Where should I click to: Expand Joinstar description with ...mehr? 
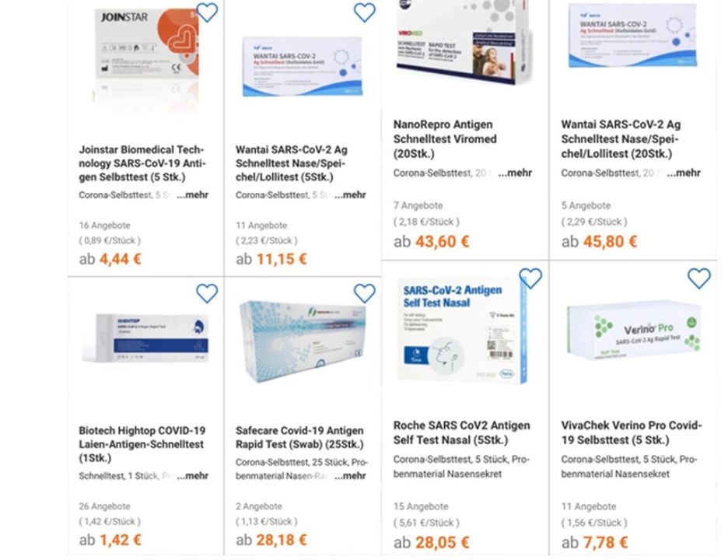click(192, 195)
